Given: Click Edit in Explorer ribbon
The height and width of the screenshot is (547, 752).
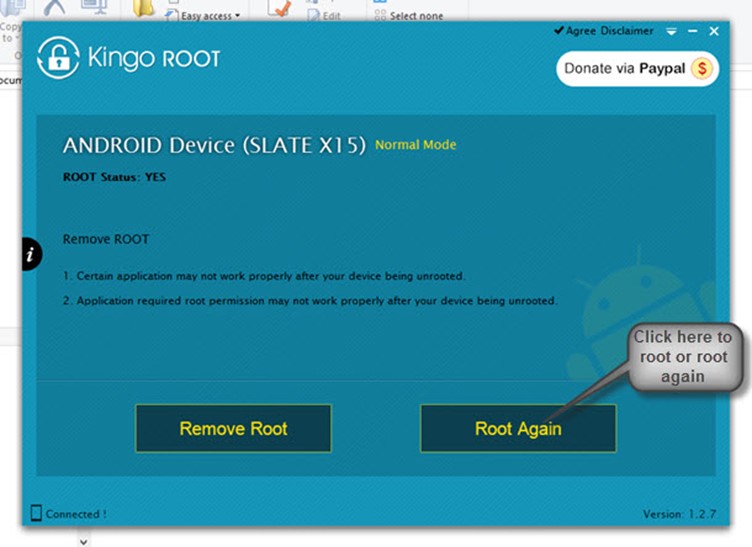Looking at the screenshot, I should coord(324,16).
